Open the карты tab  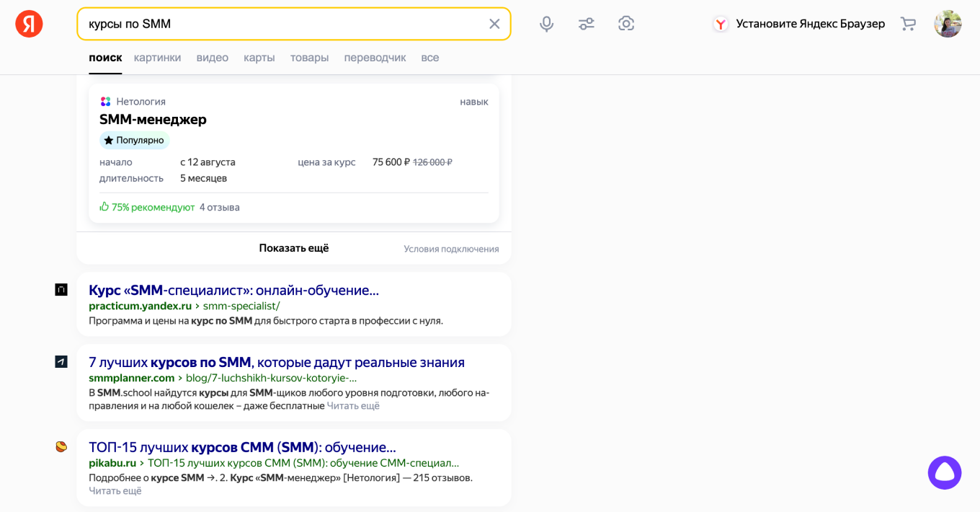tap(259, 58)
